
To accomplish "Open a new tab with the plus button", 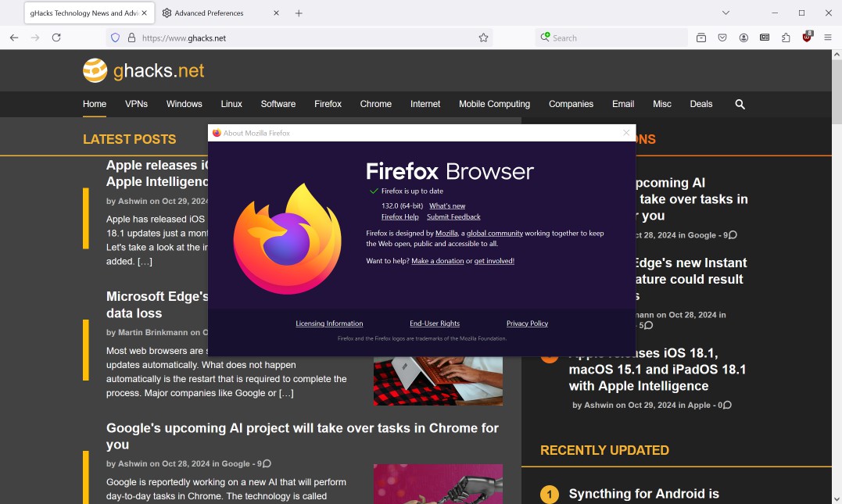I will point(299,13).
